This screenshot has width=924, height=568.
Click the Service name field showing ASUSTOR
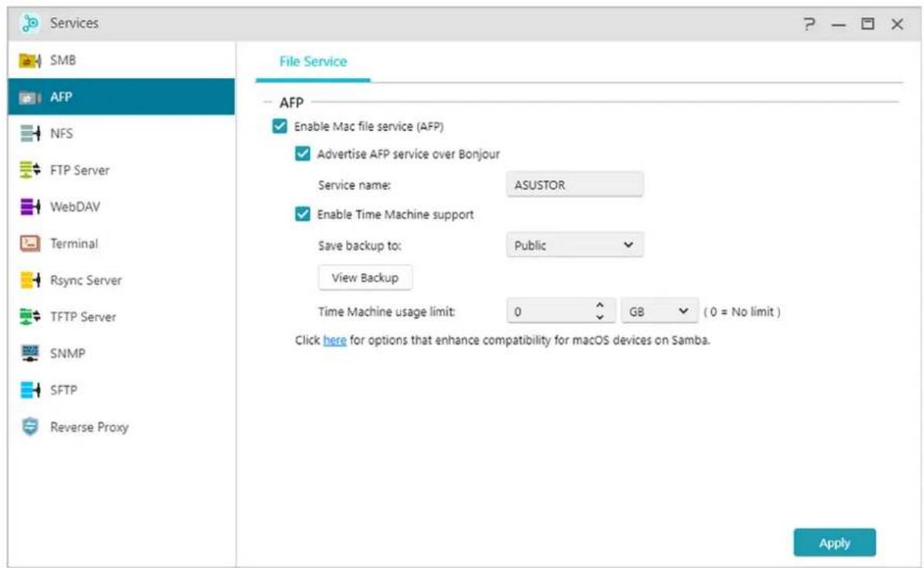click(x=575, y=185)
